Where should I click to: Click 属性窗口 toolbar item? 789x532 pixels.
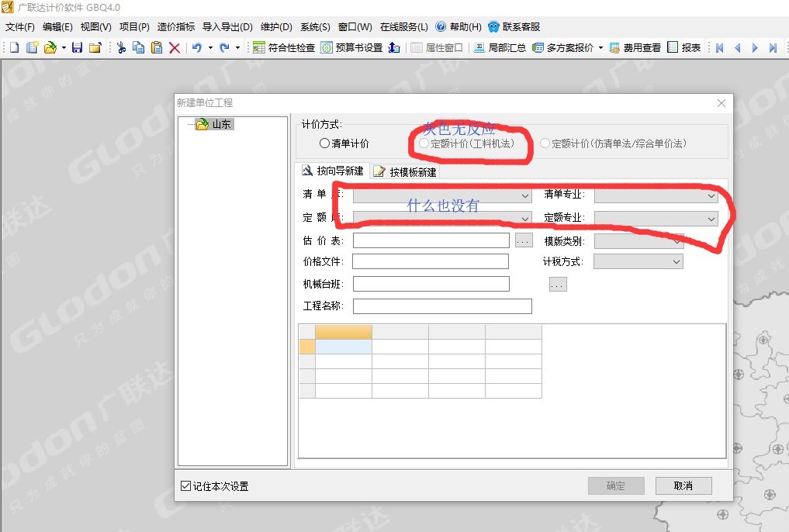(x=437, y=48)
